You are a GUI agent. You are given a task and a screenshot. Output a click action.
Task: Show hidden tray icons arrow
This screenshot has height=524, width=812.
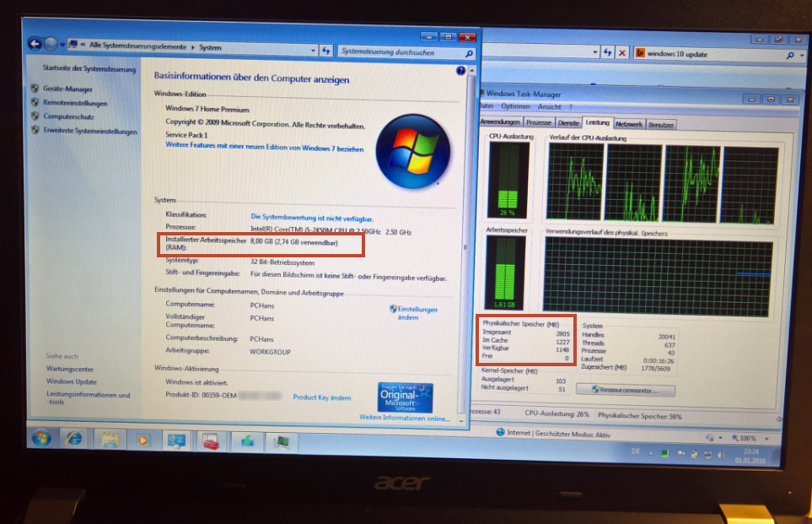click(x=651, y=453)
